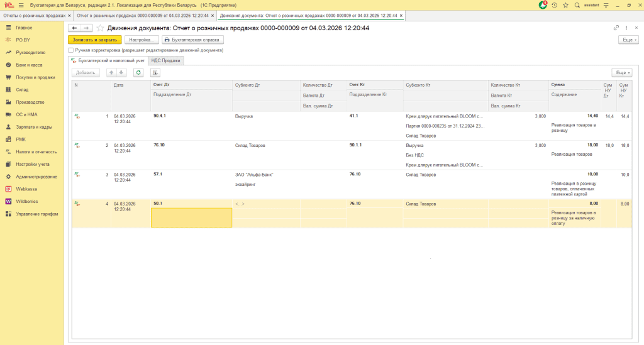
Task: Open the main hamburger menu
Action: [x=21, y=4]
